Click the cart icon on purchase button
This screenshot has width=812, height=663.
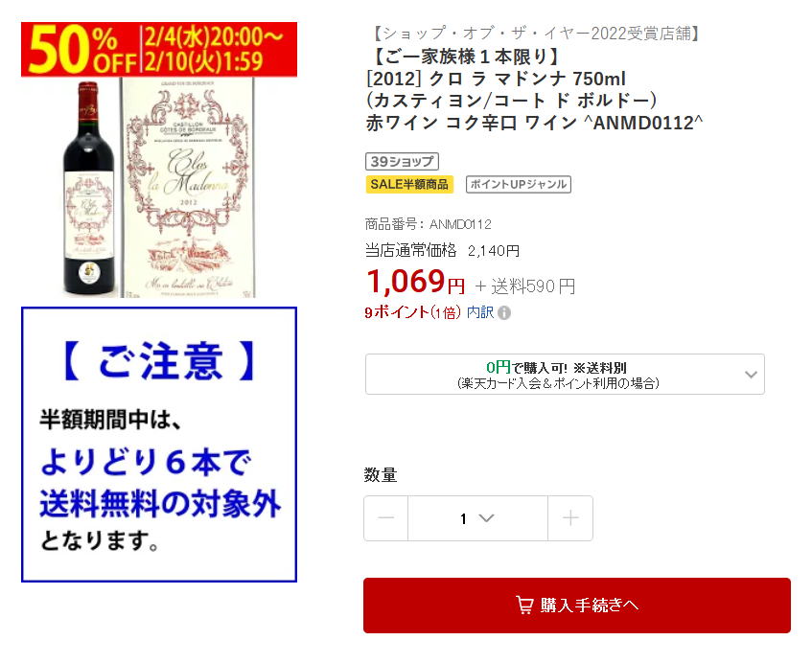tap(524, 605)
